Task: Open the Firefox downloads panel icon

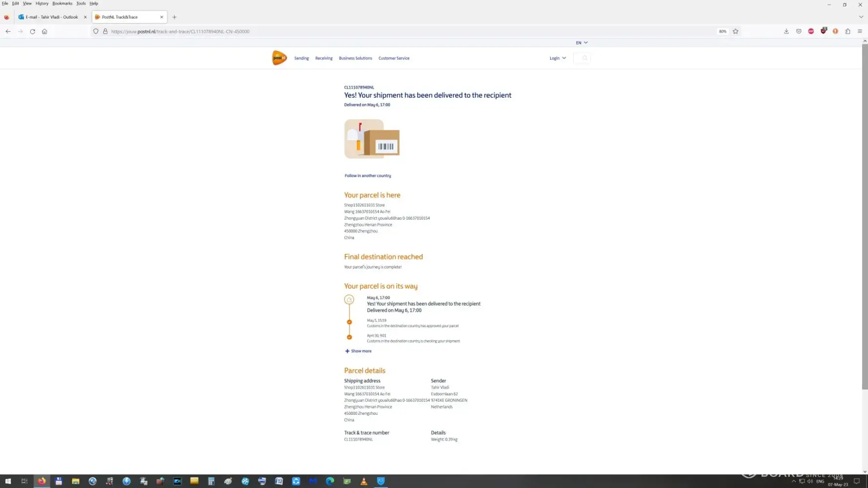Action: point(786,31)
